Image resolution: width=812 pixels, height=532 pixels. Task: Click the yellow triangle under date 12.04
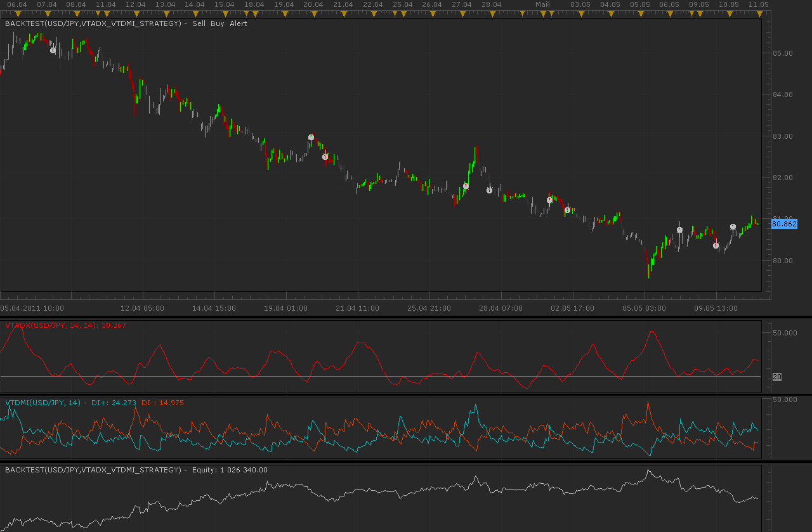point(135,13)
